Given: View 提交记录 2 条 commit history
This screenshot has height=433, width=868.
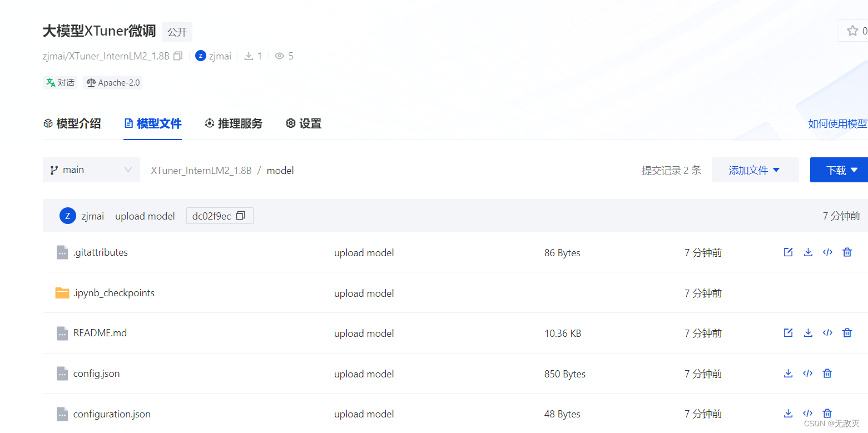Looking at the screenshot, I should point(672,170).
